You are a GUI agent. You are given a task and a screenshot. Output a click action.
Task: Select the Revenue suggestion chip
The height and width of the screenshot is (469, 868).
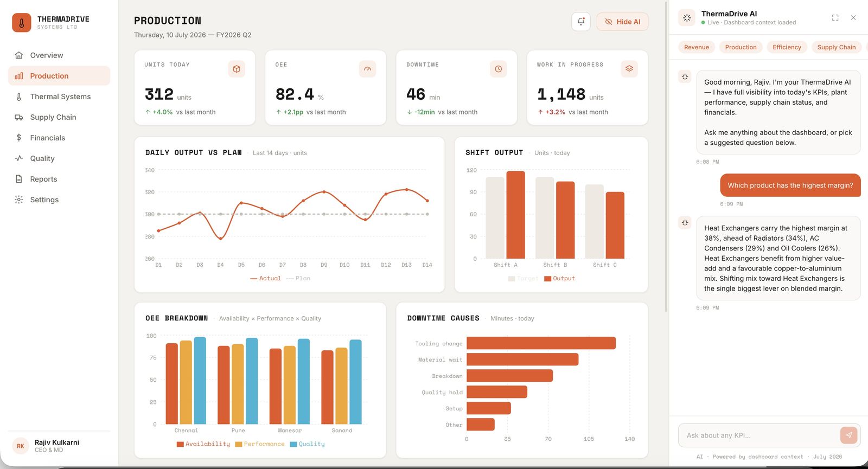(697, 47)
